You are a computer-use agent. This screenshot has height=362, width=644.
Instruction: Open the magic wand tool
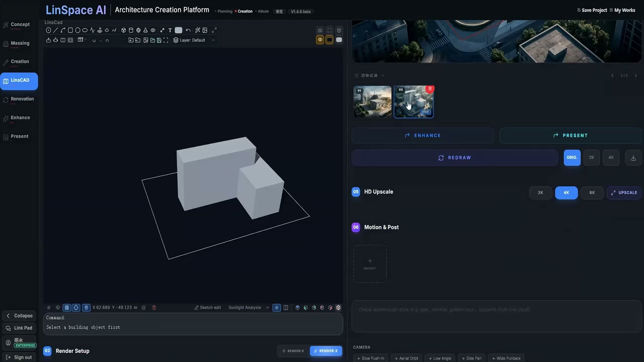coord(197,30)
